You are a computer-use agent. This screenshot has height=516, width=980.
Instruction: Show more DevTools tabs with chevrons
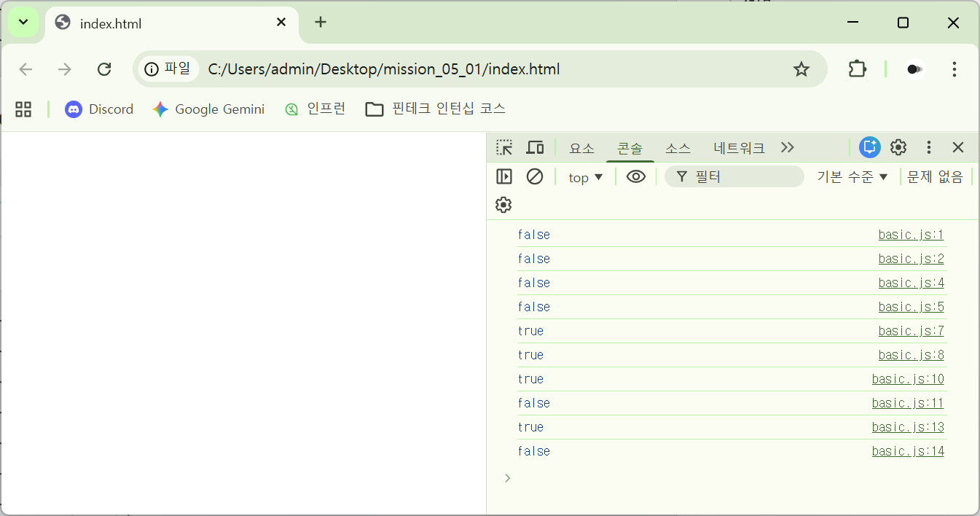787,147
